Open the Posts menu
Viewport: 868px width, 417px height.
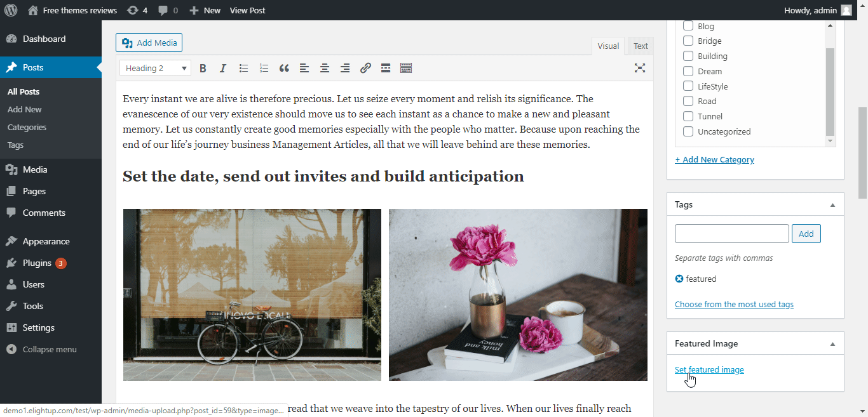[51, 67]
